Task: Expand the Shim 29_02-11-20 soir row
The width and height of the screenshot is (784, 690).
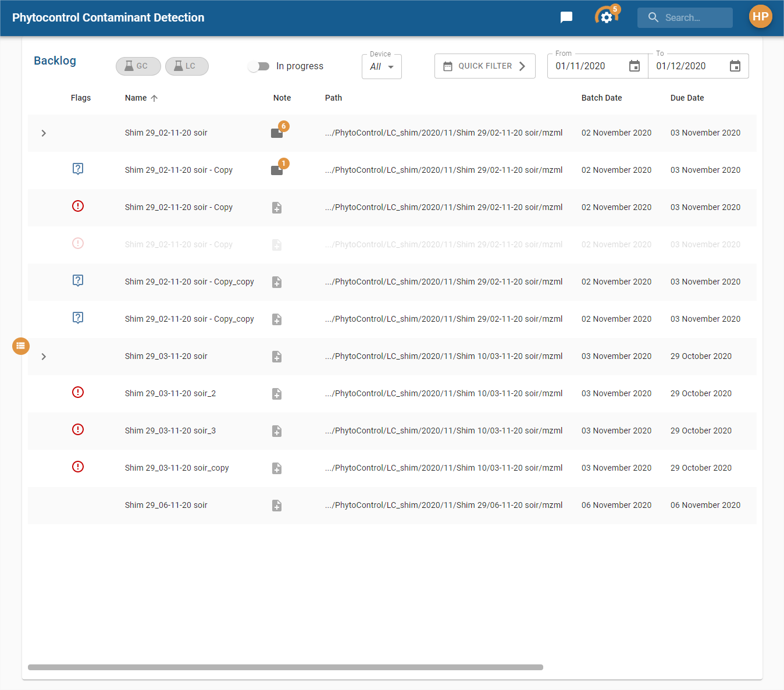Action: click(x=44, y=133)
